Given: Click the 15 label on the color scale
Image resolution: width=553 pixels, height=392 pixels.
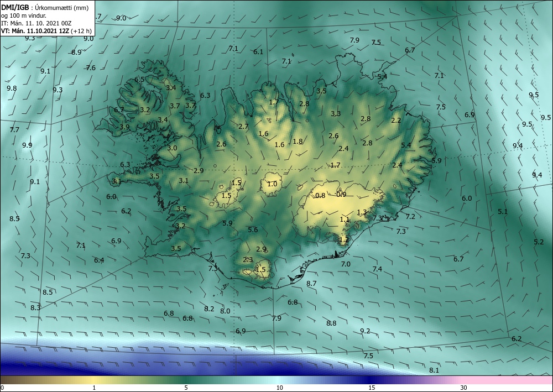Looking at the screenshot, I should coord(372,388).
